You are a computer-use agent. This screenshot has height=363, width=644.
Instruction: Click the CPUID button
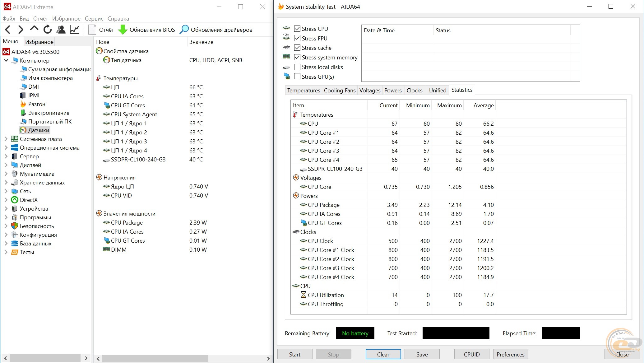[x=472, y=354]
